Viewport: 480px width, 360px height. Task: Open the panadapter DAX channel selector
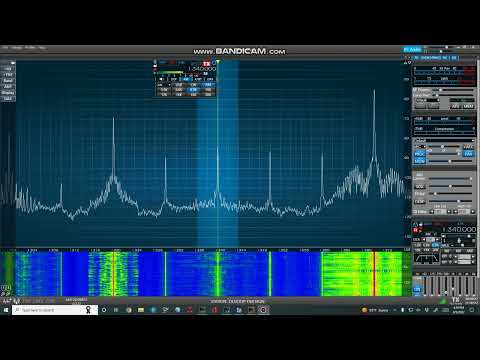(8, 99)
